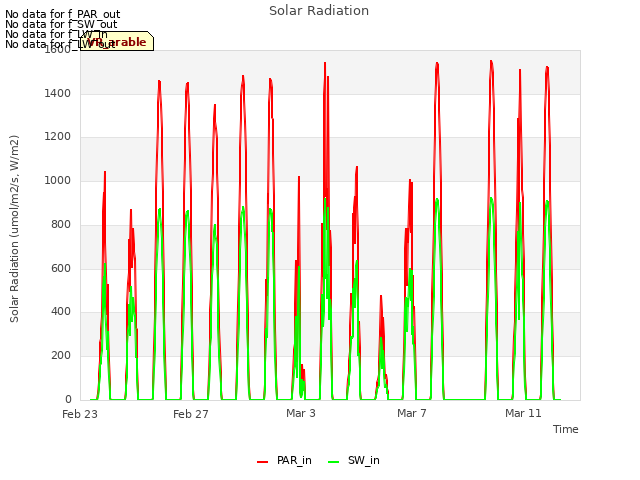Click the SW_in legend entry
This screenshot has height=480, width=640.
click(x=354, y=460)
